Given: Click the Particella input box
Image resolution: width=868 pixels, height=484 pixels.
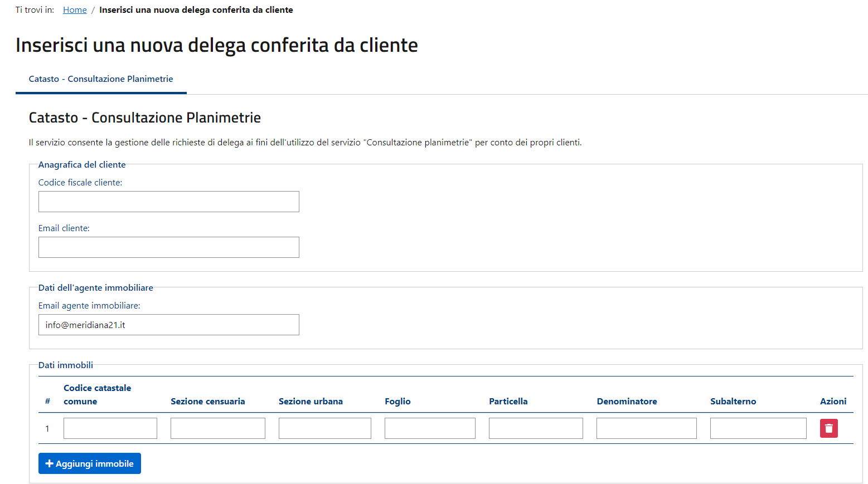Looking at the screenshot, I should coord(536,428).
